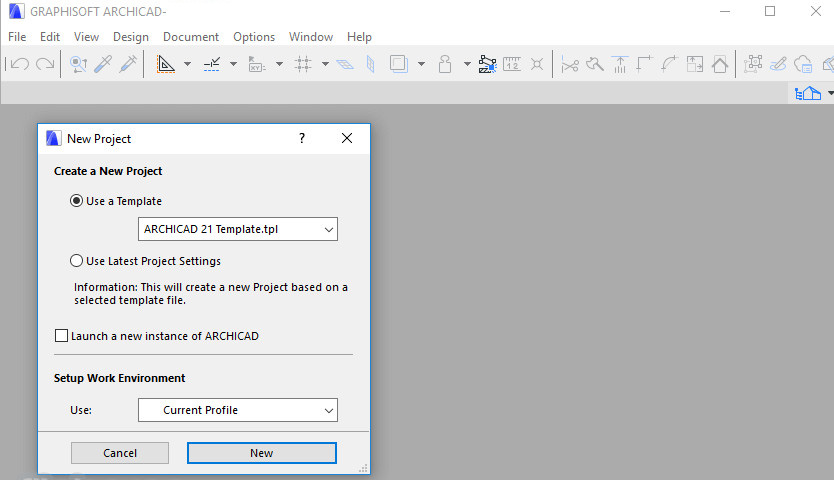Select the Pick Up Parameters eyedropper
This screenshot has width=834, height=480.
coord(103,64)
